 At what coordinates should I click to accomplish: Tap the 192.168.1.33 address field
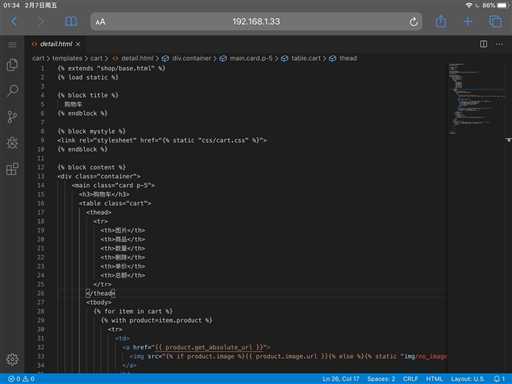(x=256, y=22)
